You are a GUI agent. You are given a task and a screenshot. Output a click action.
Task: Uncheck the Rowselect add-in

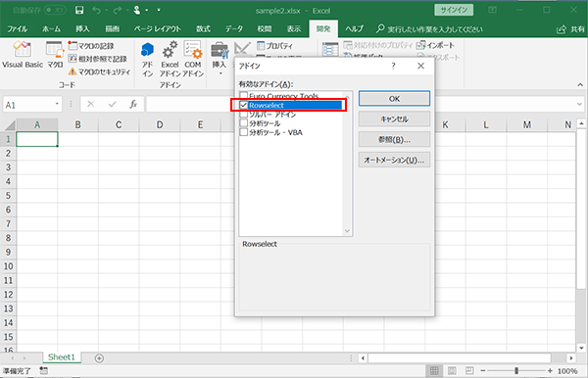coord(244,105)
